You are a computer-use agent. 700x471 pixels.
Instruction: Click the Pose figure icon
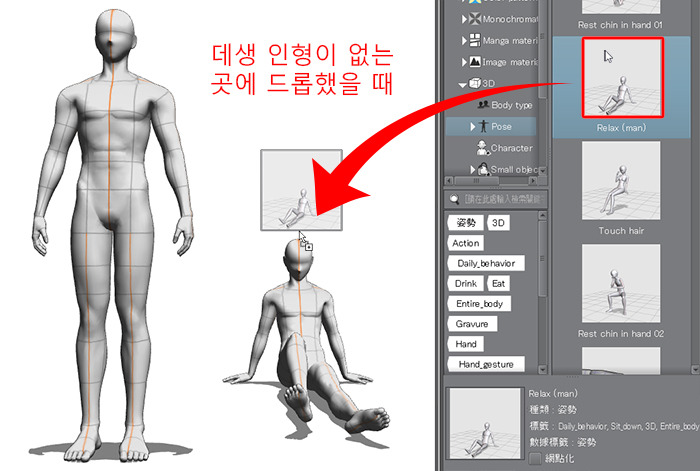tap(483, 126)
